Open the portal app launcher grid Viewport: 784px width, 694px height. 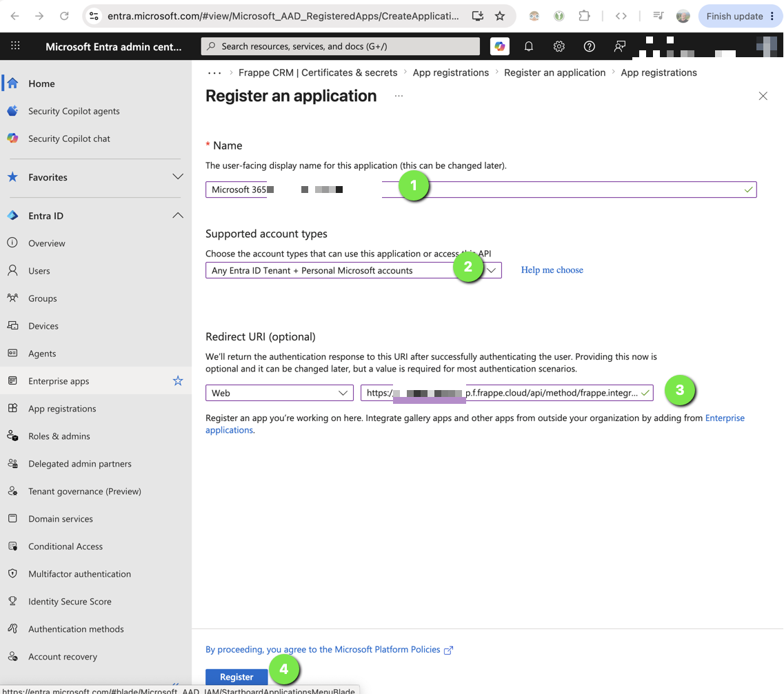(x=15, y=46)
